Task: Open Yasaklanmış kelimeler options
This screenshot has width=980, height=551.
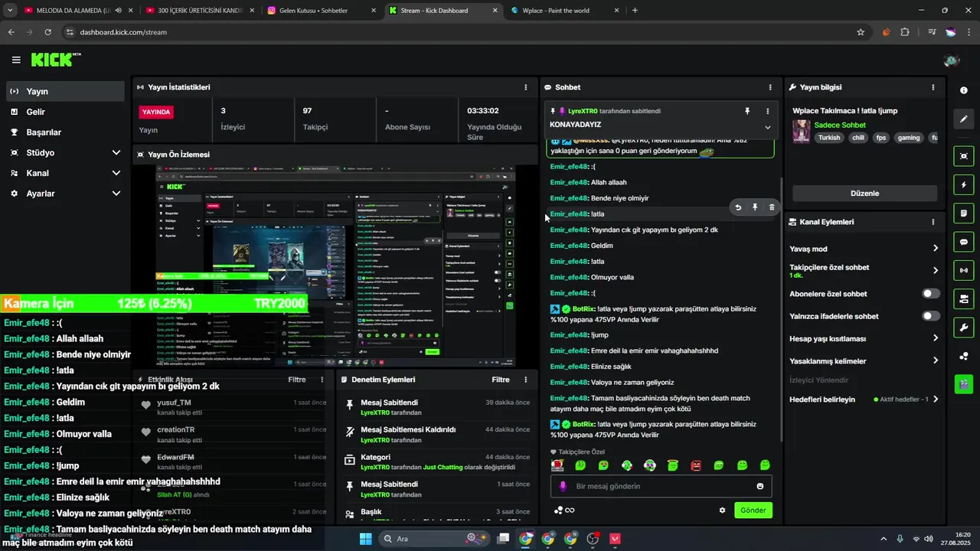Action: click(x=935, y=360)
